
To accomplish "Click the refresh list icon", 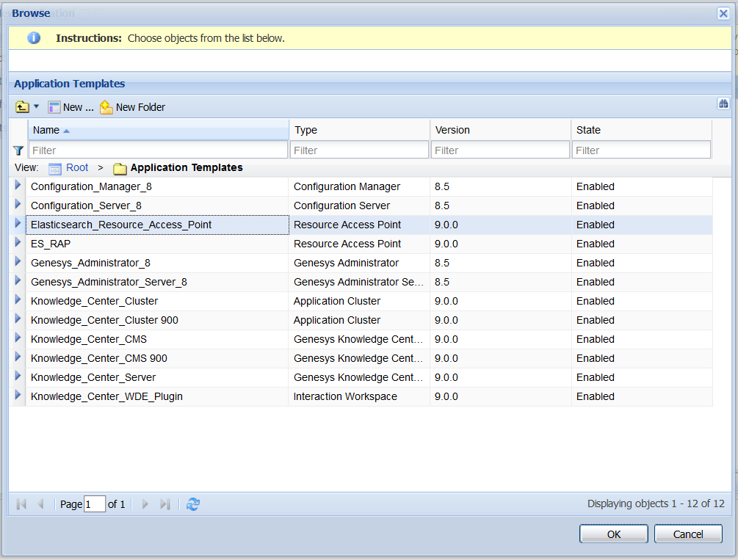I will coord(193,504).
